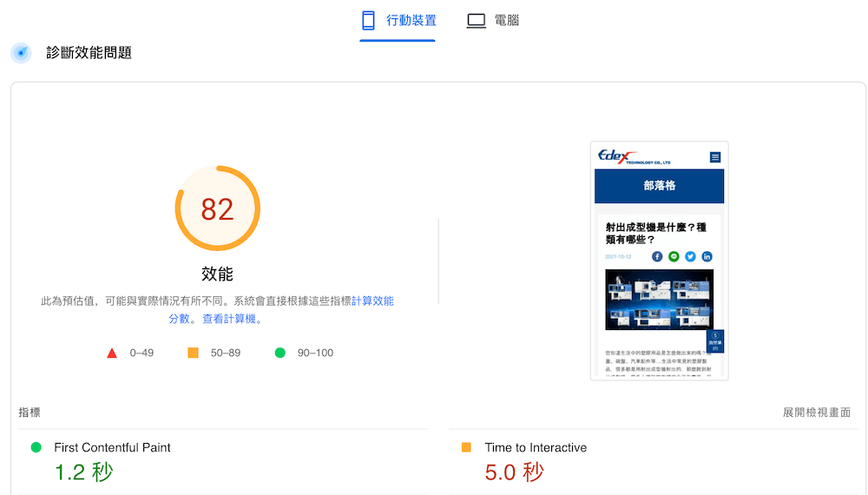Click the 效能 label under the score
The image size is (868, 495).
pyautogui.click(x=217, y=274)
